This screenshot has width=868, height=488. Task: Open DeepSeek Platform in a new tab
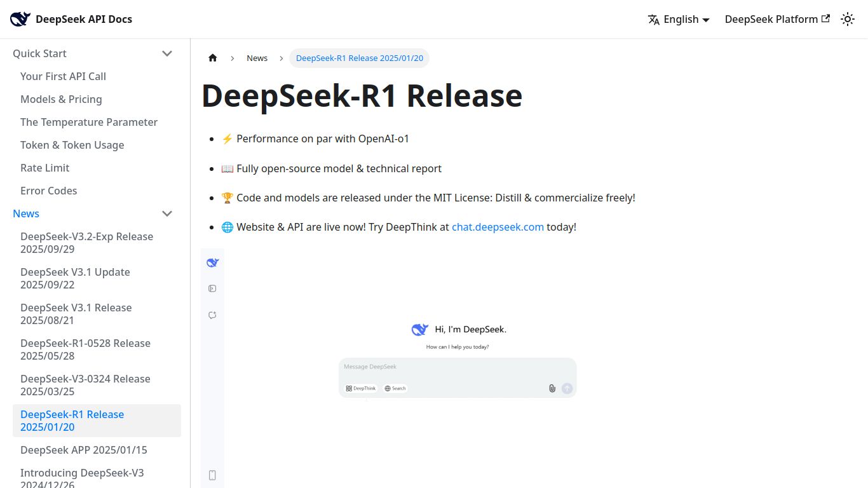(776, 19)
